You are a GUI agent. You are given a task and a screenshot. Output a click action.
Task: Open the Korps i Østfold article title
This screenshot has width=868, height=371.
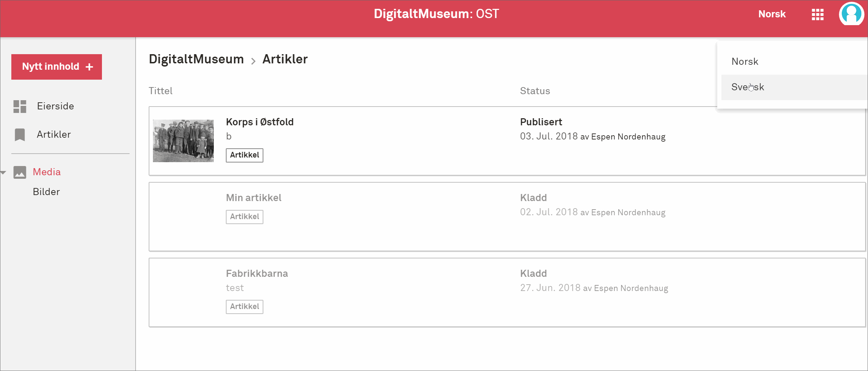pos(260,122)
